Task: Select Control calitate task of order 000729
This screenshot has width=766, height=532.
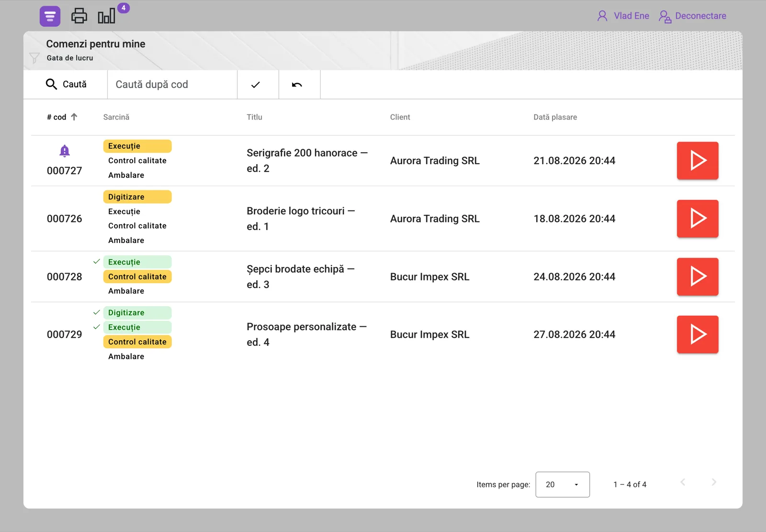Action: tap(137, 342)
